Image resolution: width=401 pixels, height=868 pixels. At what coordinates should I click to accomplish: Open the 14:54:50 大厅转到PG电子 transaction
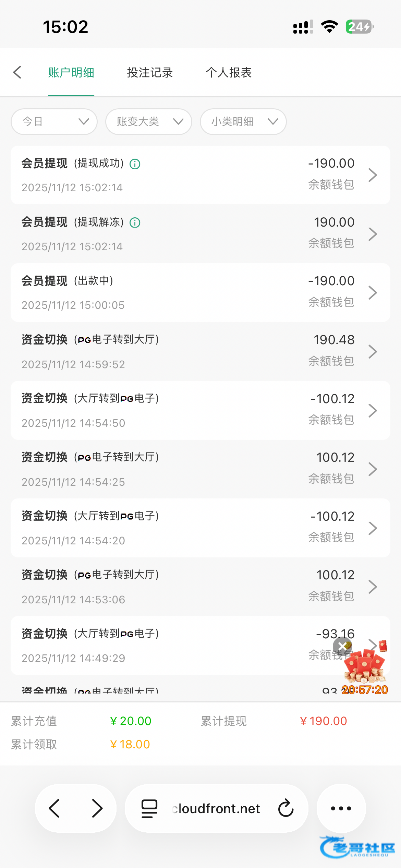[x=200, y=410]
